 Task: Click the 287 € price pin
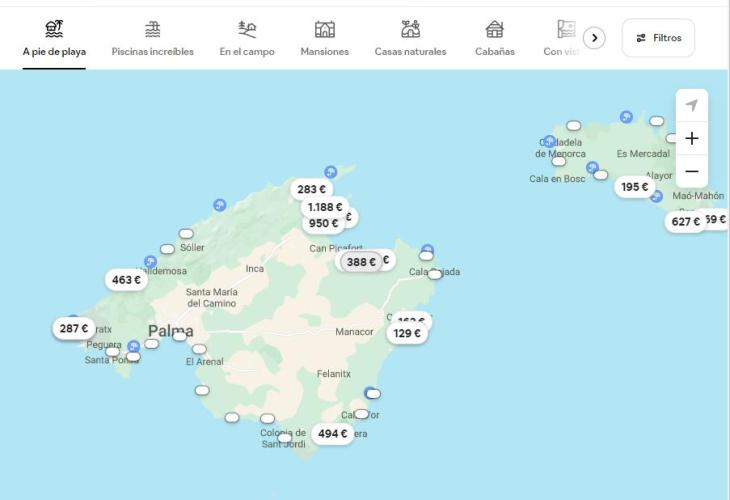click(x=74, y=328)
